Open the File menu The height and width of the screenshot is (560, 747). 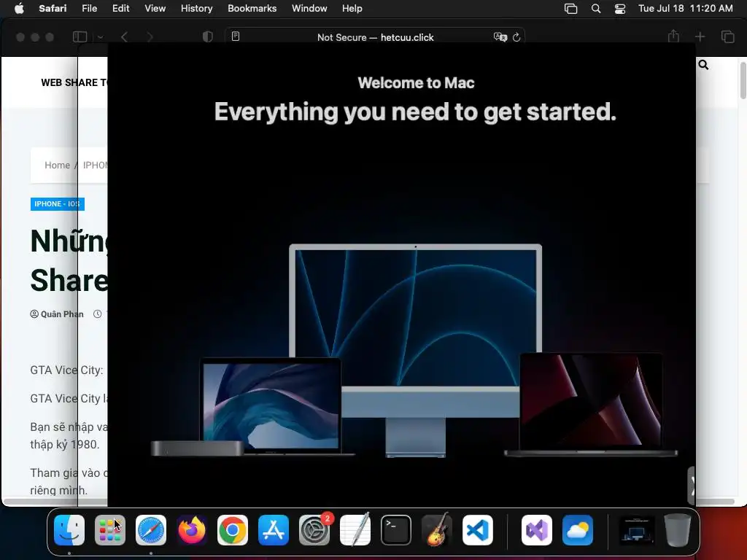[89, 9]
